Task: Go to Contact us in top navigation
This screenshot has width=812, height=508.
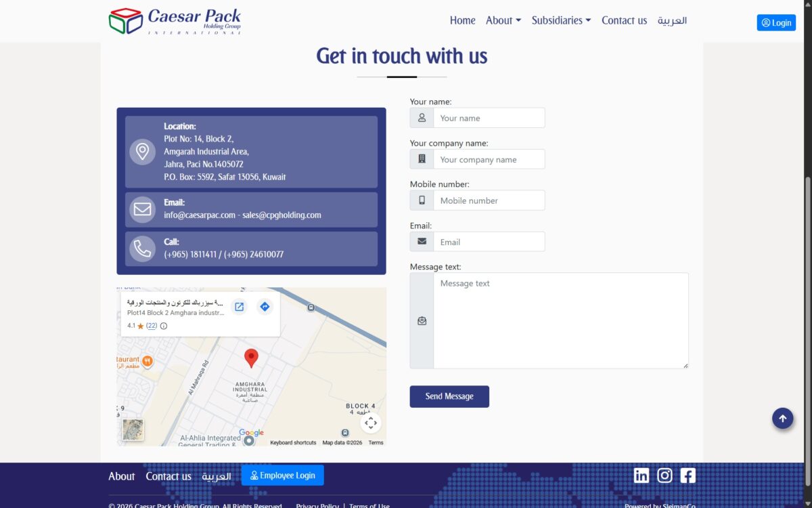Action: point(624,20)
